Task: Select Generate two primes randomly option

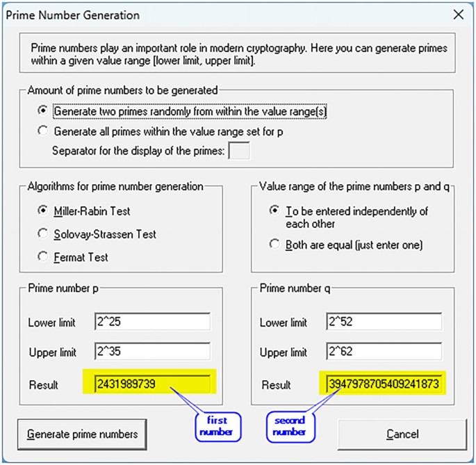Action: coord(44,111)
